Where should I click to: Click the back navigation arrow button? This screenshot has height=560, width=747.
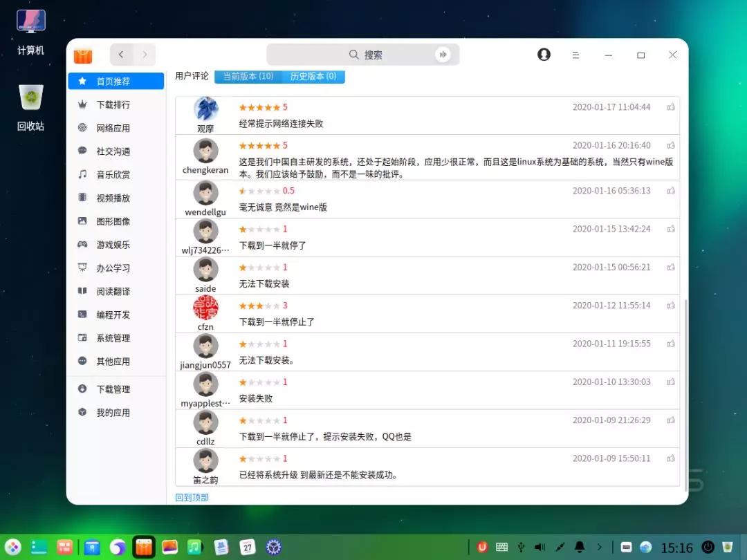121,55
